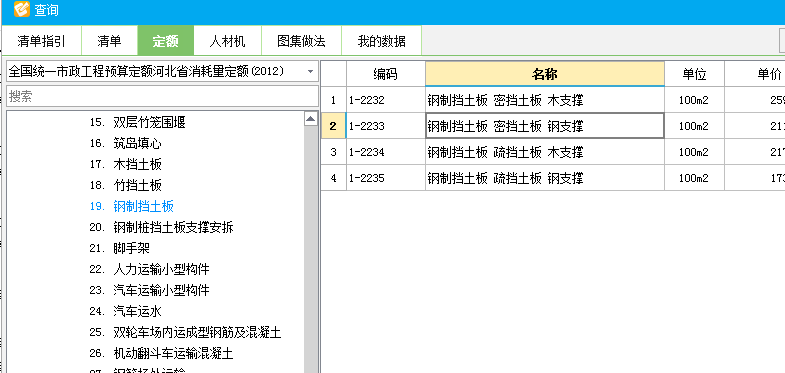Switch to the 清单指引 tab
This screenshot has height=373, width=785.
pyautogui.click(x=42, y=41)
